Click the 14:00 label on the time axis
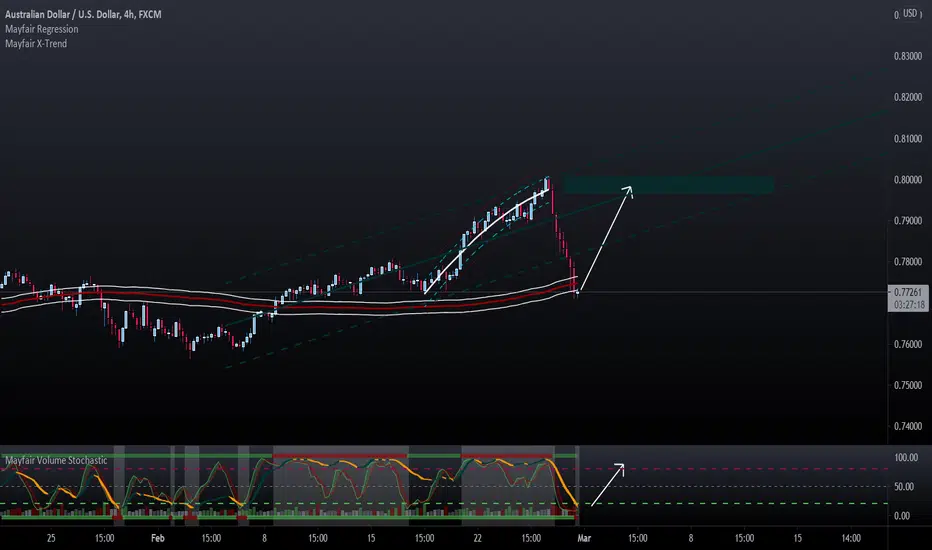Screen dimensions: 932x550 pos(851,538)
